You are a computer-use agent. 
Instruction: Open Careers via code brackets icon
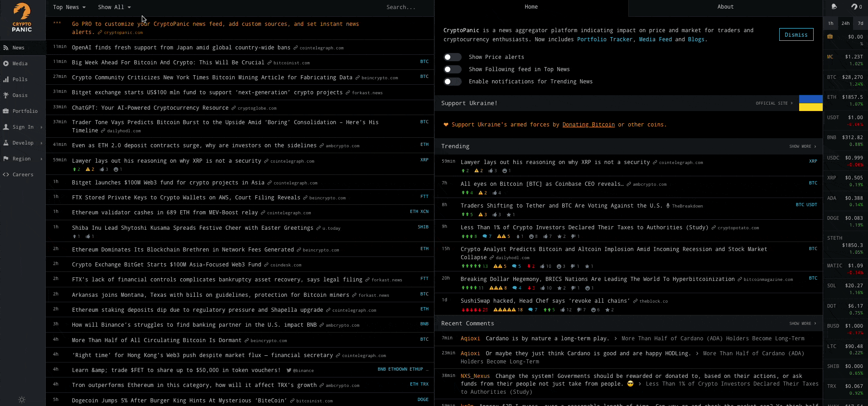pyautogui.click(x=6, y=174)
